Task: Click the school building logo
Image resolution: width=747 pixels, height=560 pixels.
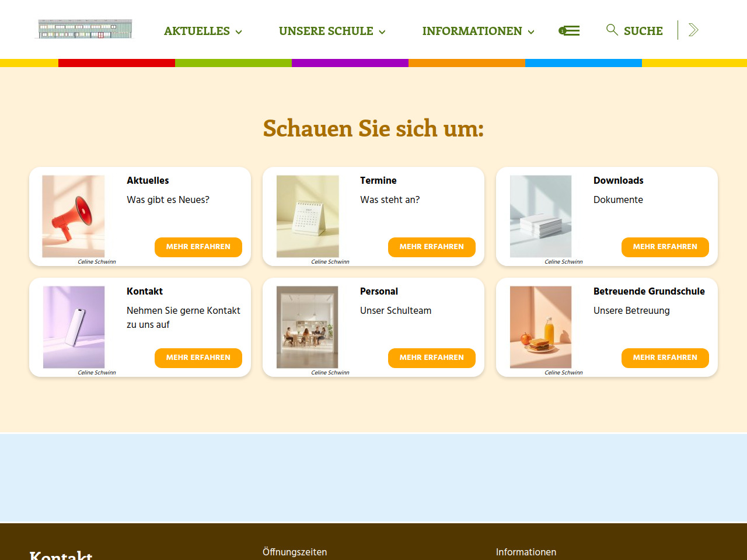Action: tap(85, 29)
